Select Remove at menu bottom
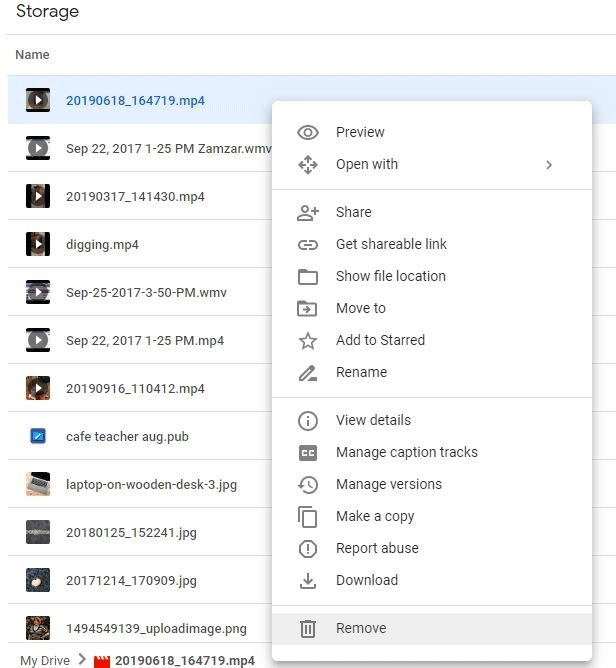The image size is (616, 668). click(432, 629)
